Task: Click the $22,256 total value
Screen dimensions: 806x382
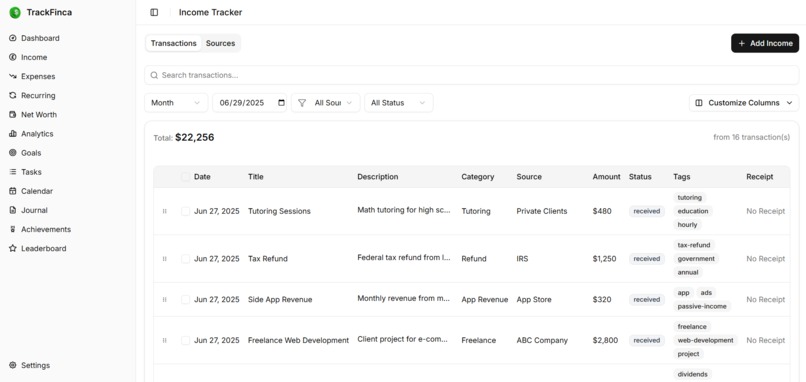Action: 194,137
